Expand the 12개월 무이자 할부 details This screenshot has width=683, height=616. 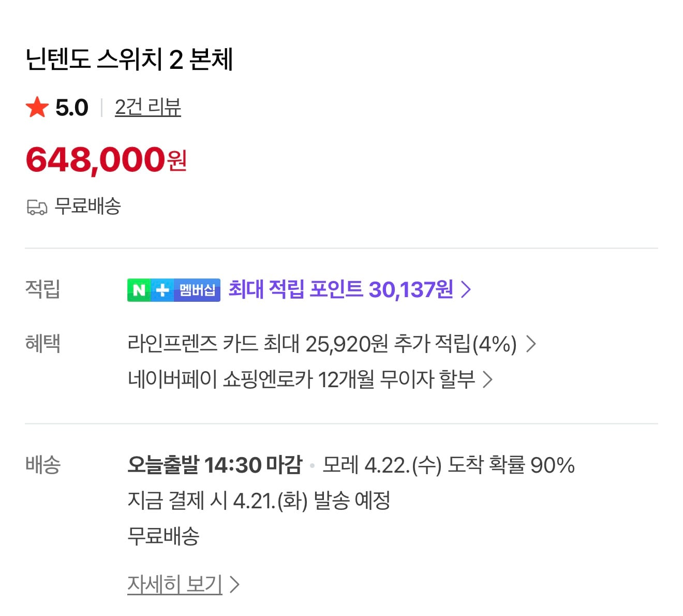(487, 379)
